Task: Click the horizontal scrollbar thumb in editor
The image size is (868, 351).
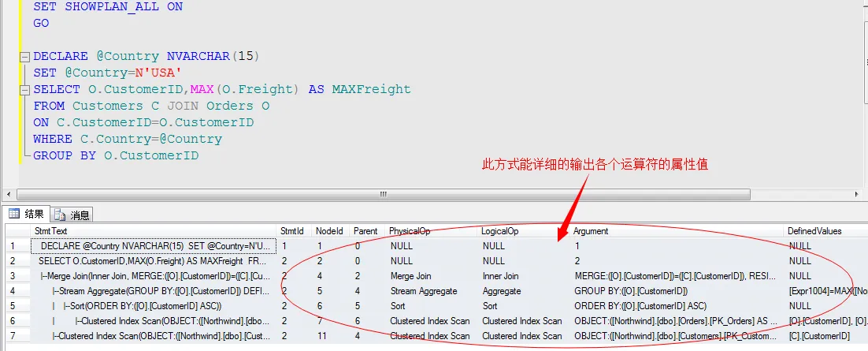Action: 384,194
